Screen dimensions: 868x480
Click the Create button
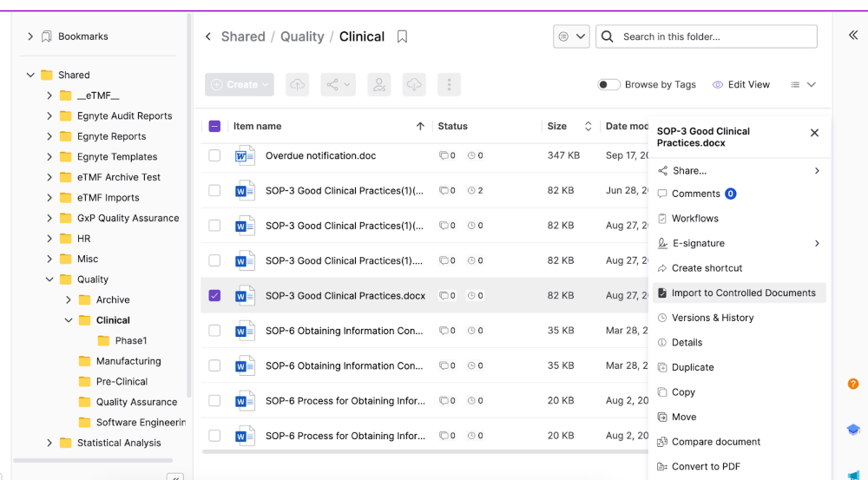point(240,85)
